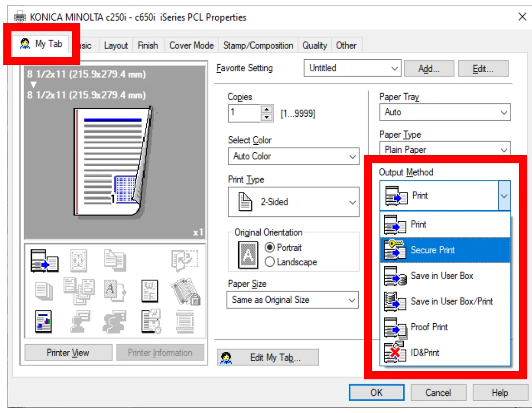The image size is (532, 413).
Task: Choose Secure Print from Output Method list
Action: pos(445,250)
